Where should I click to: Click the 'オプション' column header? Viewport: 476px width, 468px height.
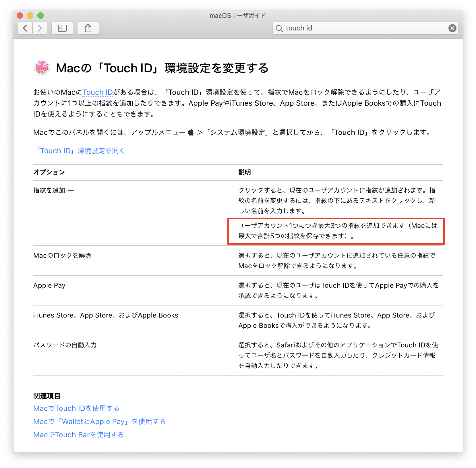[x=49, y=172]
